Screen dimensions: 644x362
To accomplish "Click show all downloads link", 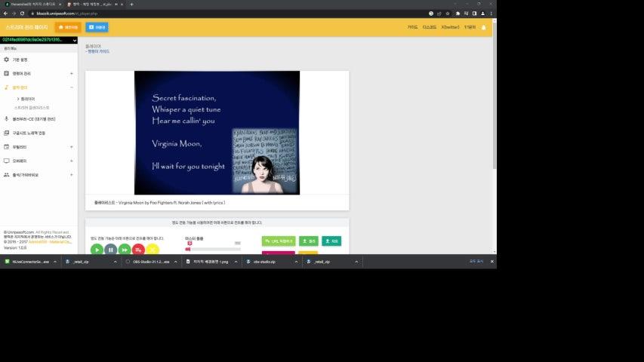I will [x=476, y=262].
